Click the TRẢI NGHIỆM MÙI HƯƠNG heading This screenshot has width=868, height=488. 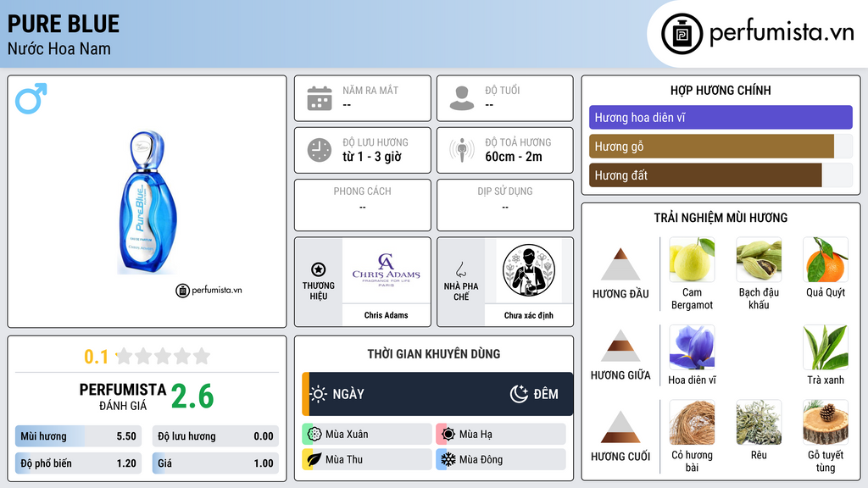point(721,218)
